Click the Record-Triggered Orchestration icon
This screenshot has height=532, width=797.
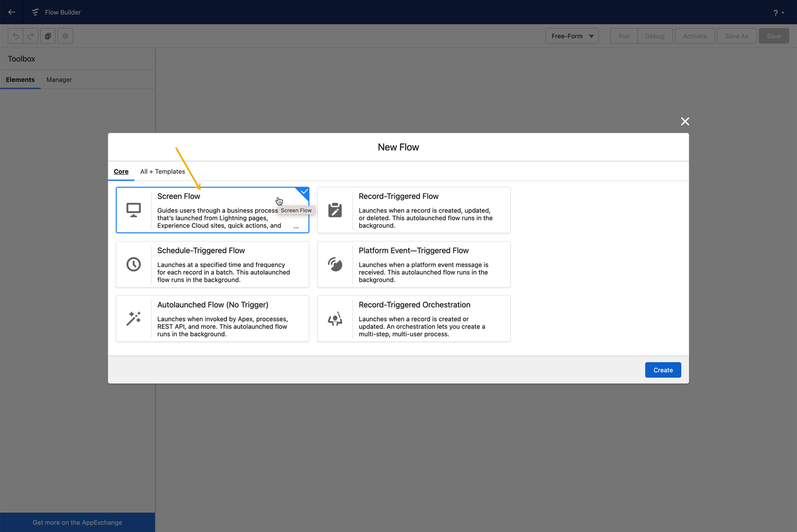point(335,318)
